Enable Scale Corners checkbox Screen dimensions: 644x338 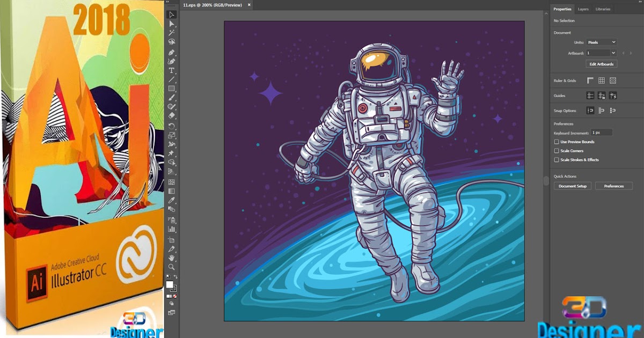[557, 151]
